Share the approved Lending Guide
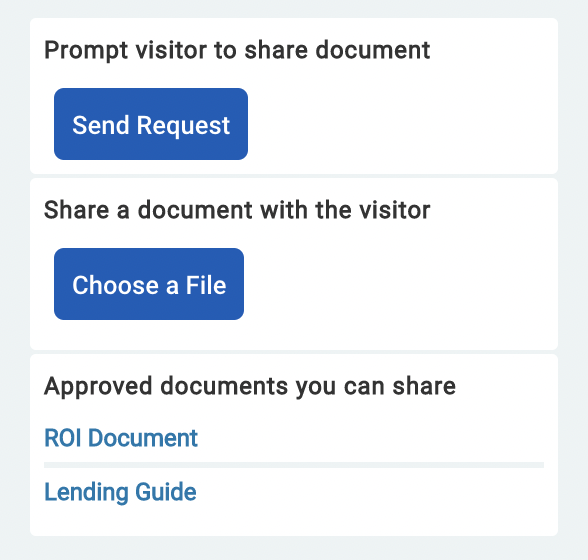The width and height of the screenshot is (588, 560). pos(120,492)
